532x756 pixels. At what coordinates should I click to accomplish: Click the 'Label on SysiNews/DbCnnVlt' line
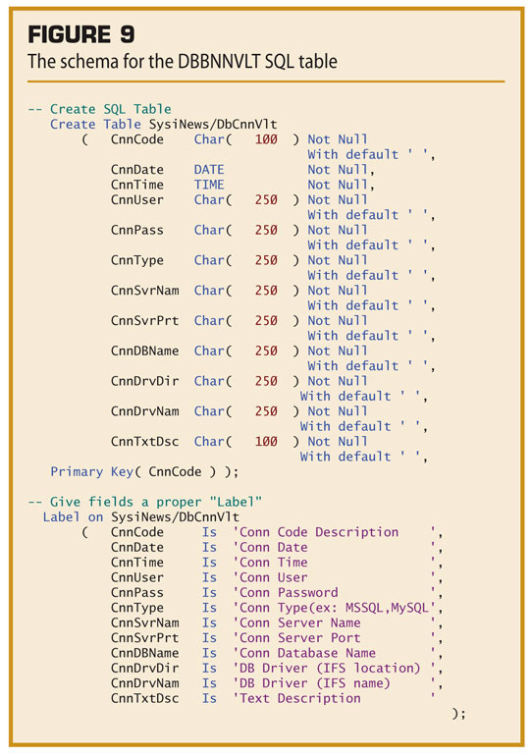coord(140,517)
